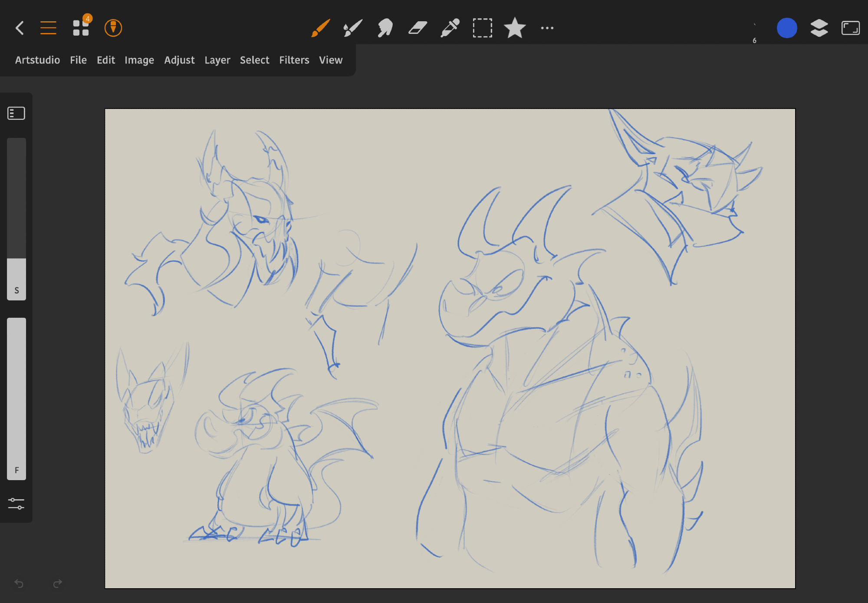868x603 pixels.
Task: Open the blue current color swatch
Action: 786,28
